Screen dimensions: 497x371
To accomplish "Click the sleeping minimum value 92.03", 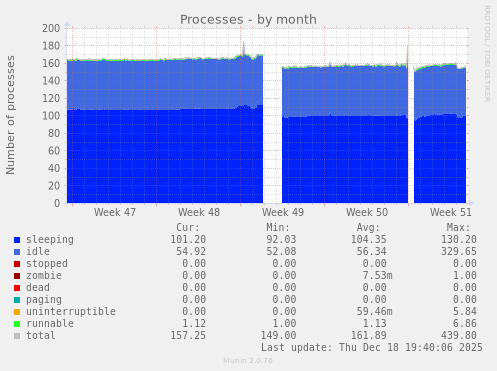I will [281, 240].
